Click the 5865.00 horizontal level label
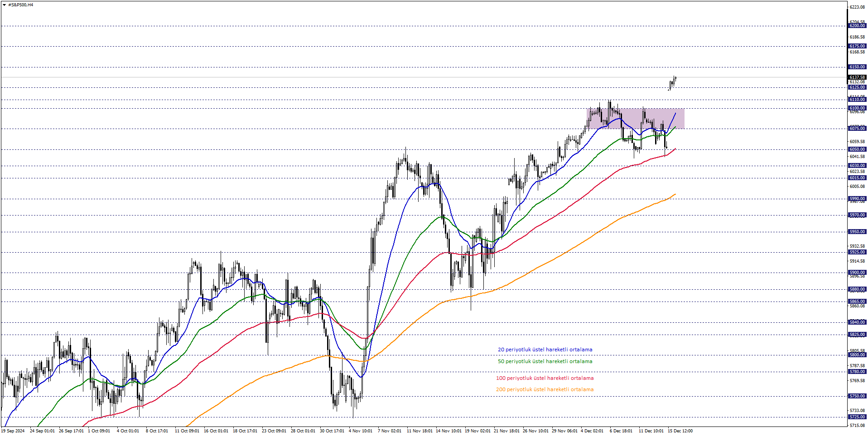Viewport: 868px width, 436px height. (x=857, y=302)
